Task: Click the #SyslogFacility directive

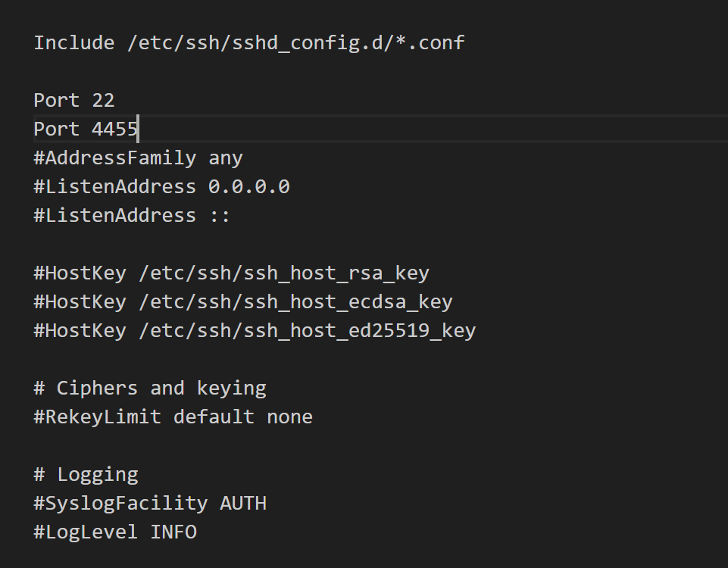Action: 120,504
